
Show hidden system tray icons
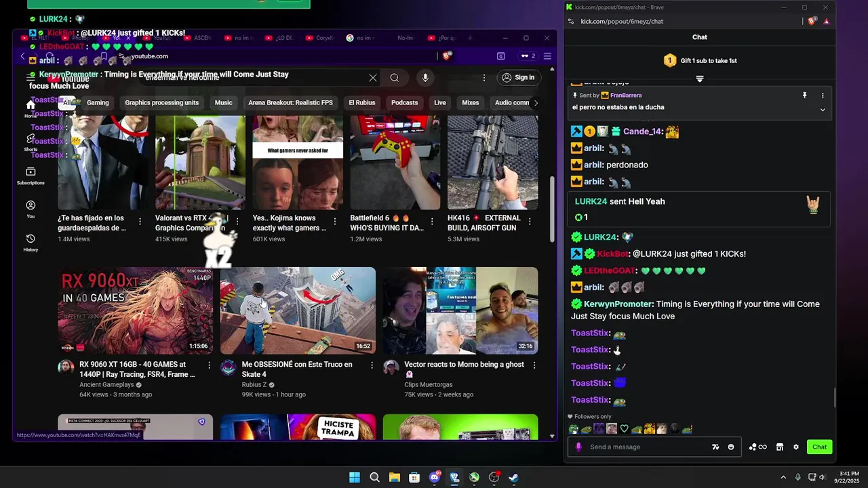coord(783,477)
